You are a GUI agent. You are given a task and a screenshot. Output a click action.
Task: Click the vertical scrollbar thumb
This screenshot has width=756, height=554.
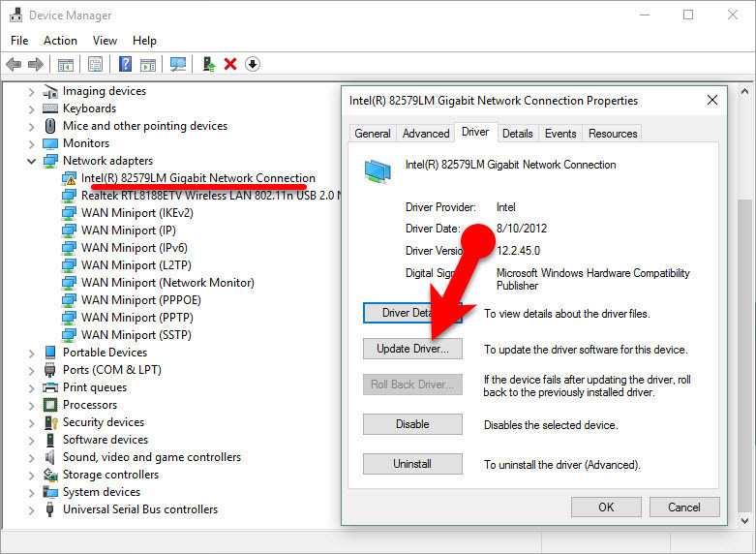point(745,355)
